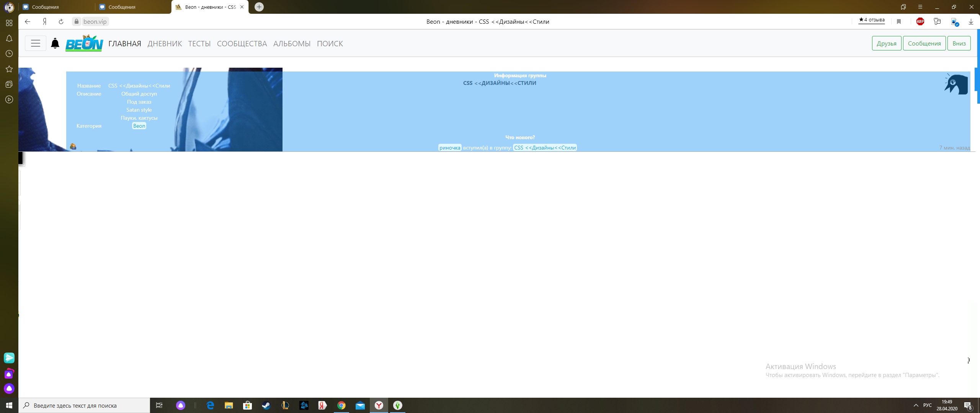This screenshot has width=980, height=413.
Task: Open the bookmarks panel icon in title bar
Action: (903, 7)
